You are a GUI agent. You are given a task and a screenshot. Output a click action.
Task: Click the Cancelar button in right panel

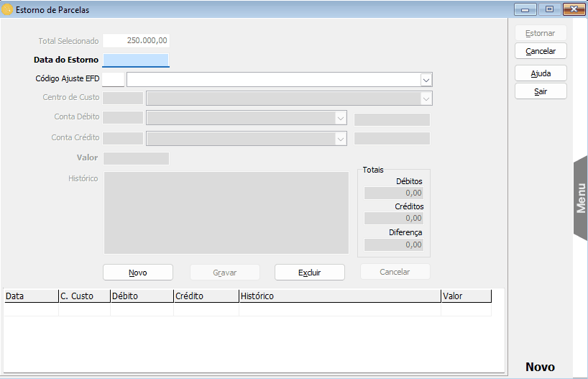click(541, 52)
